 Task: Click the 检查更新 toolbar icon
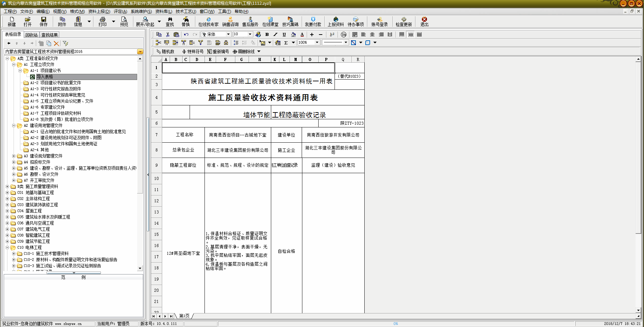[404, 21]
